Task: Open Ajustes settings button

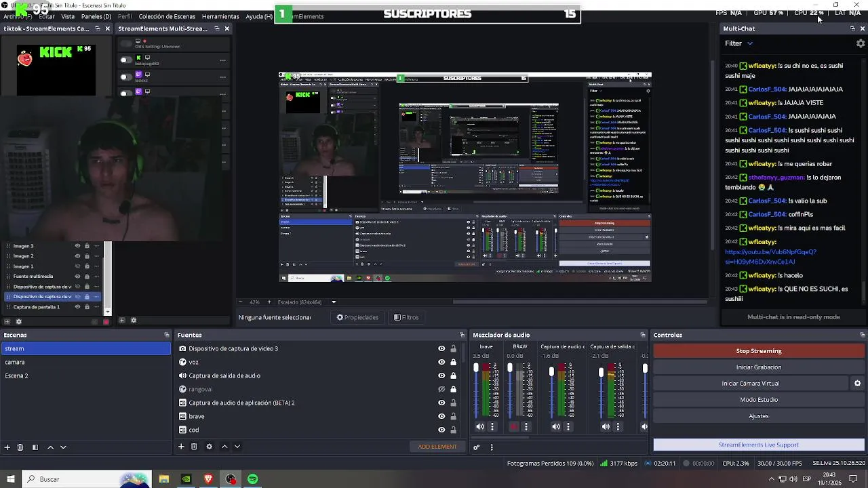Action: [759, 416]
